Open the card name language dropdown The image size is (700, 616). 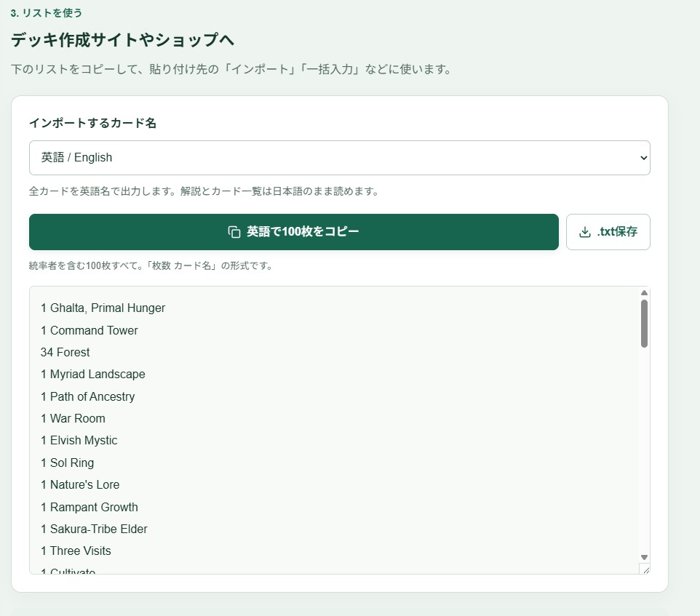pyautogui.click(x=339, y=158)
